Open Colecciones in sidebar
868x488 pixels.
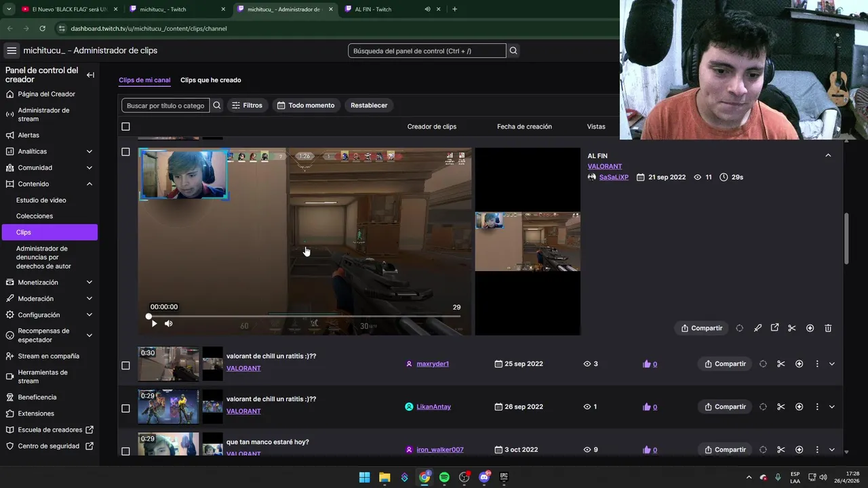coord(35,216)
